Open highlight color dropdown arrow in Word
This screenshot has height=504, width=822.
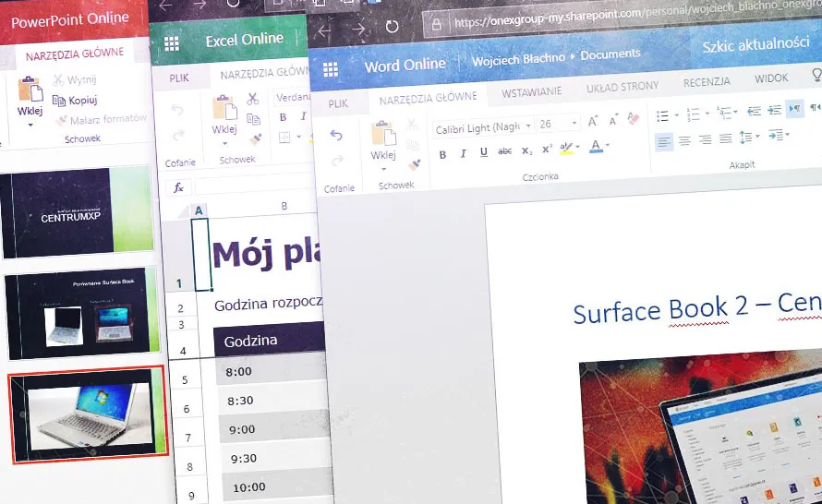coord(577,147)
